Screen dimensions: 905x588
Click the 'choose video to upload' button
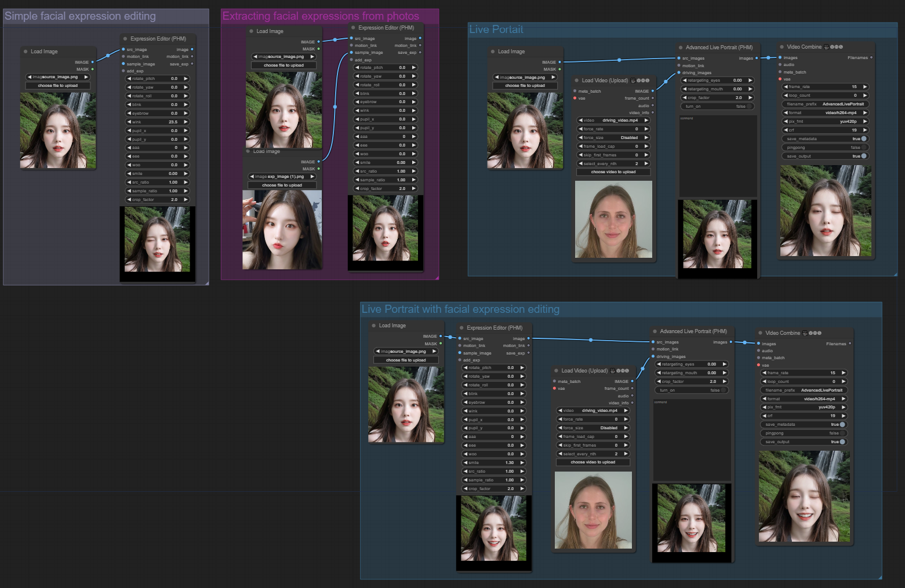click(613, 171)
